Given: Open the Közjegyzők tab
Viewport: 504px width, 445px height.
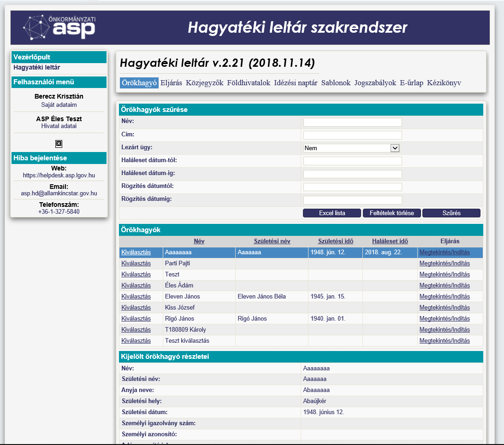Looking at the screenshot, I should coord(204,83).
